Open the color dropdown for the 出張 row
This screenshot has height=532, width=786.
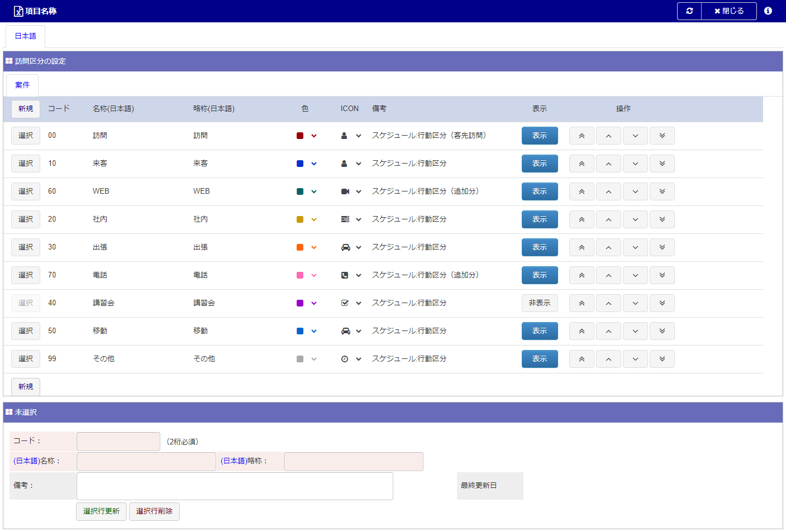point(314,247)
